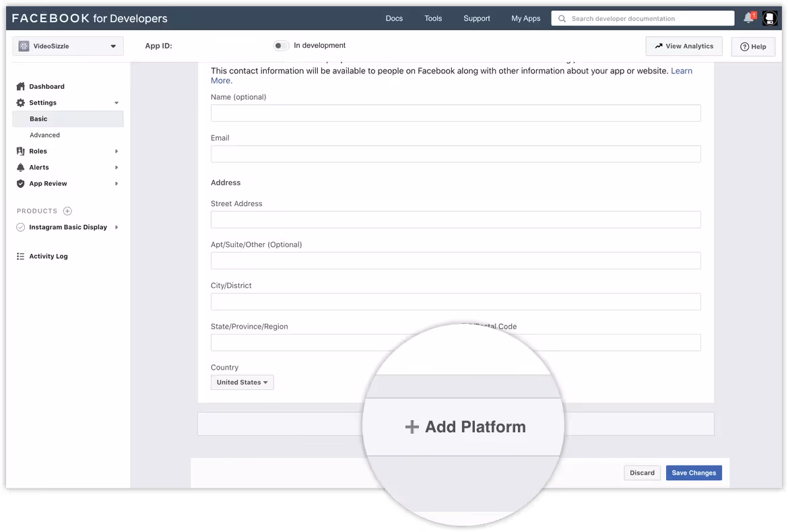The image size is (788, 532).
Task: Click the FACEBOOK for Developers logo
Action: click(x=90, y=19)
